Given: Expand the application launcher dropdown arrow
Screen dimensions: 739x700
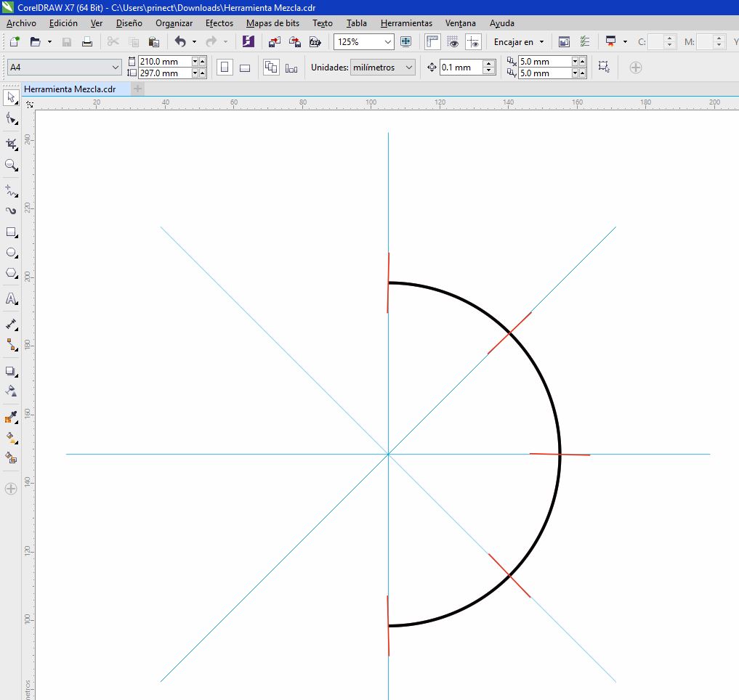Looking at the screenshot, I should [x=625, y=42].
